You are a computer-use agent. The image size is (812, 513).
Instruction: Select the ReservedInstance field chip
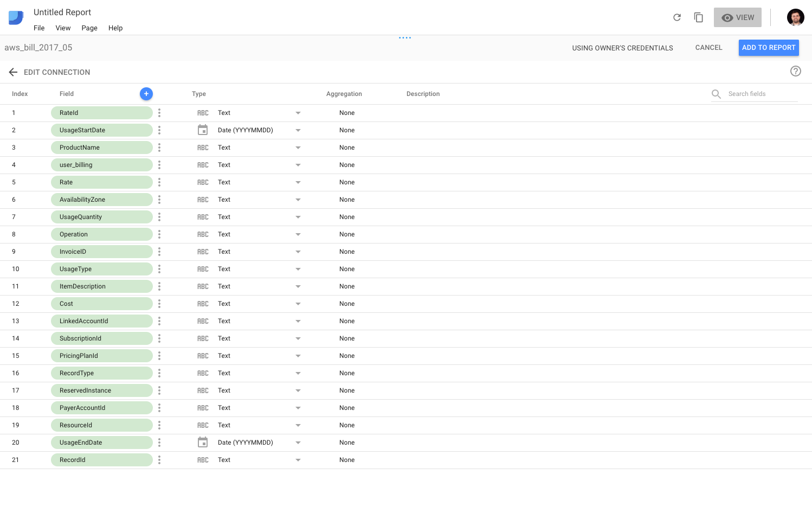pos(102,390)
